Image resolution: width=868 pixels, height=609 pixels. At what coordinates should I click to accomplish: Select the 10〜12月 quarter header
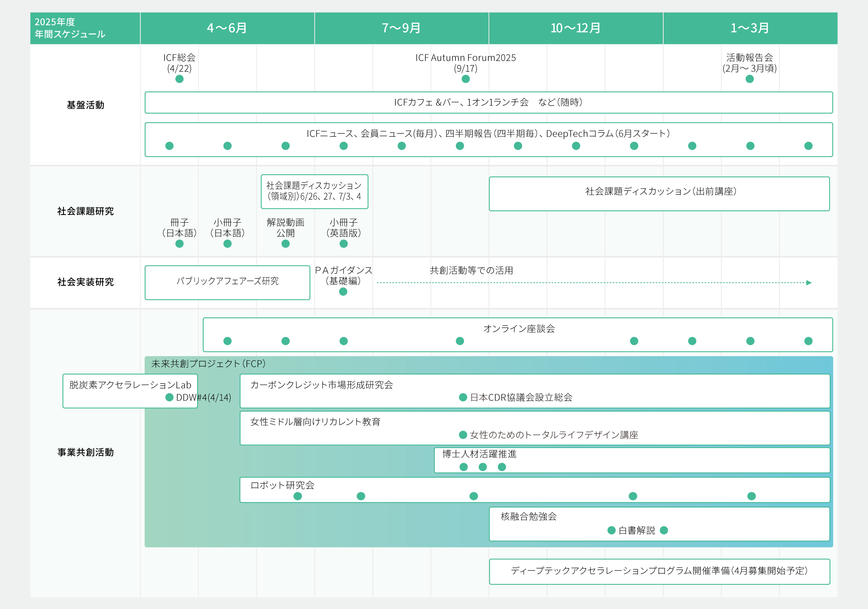point(575,28)
